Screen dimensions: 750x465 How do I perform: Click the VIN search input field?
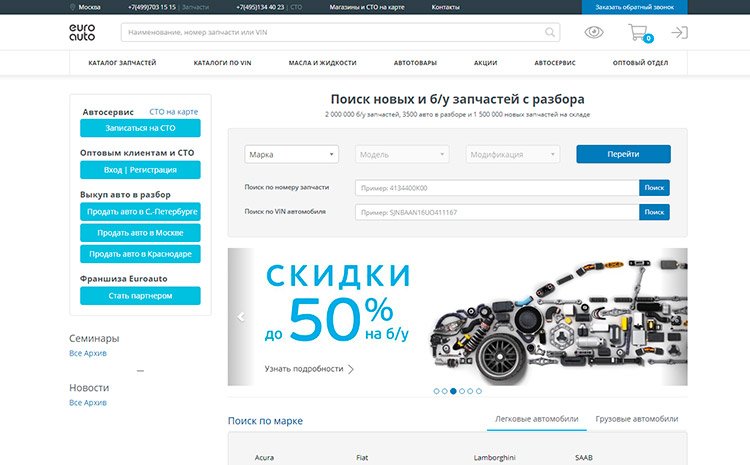[496, 212]
